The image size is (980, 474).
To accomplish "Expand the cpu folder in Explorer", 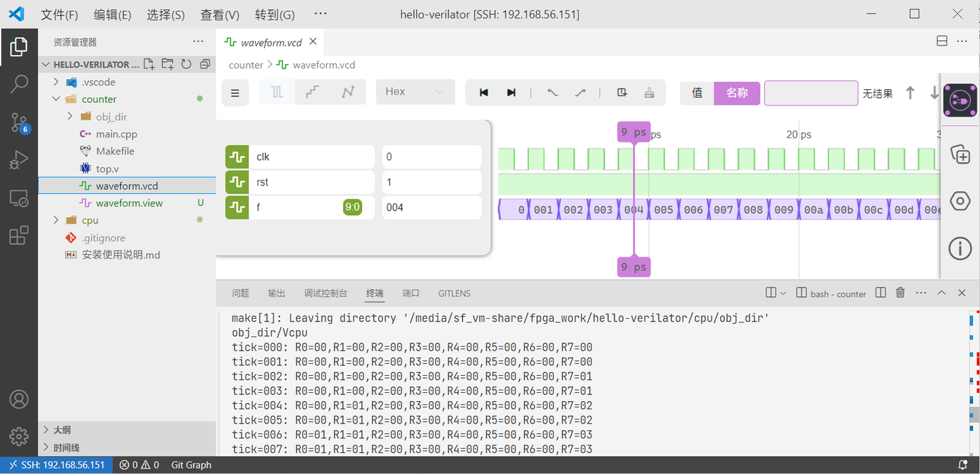I will (x=56, y=219).
